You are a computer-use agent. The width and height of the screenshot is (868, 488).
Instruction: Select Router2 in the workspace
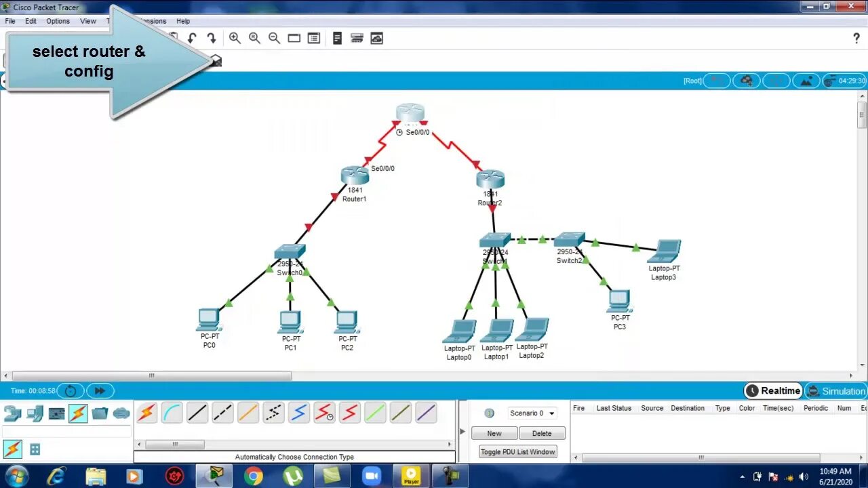(490, 179)
